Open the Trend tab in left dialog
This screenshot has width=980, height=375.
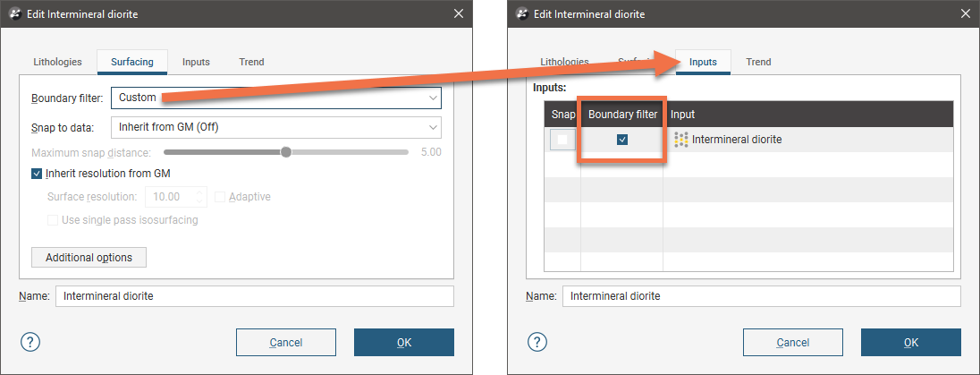click(x=252, y=62)
